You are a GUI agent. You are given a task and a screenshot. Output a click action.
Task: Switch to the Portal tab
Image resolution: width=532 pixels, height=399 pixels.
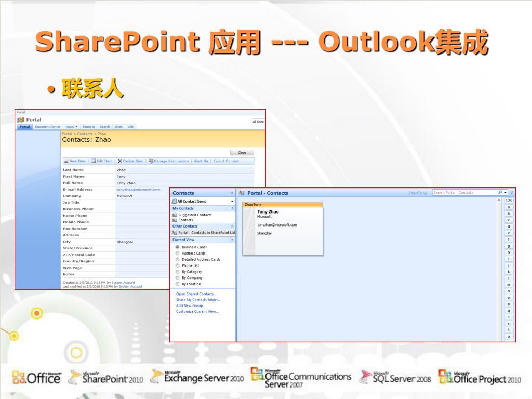(25, 127)
